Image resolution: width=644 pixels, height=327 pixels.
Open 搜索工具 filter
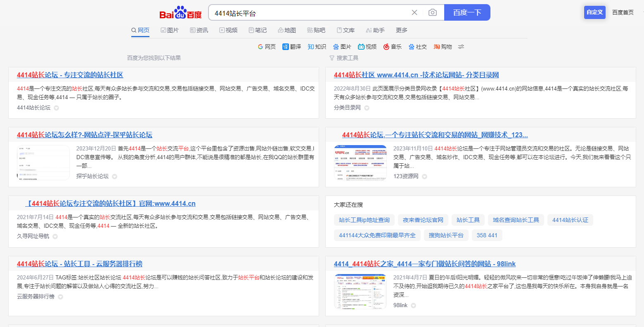tap(344, 58)
